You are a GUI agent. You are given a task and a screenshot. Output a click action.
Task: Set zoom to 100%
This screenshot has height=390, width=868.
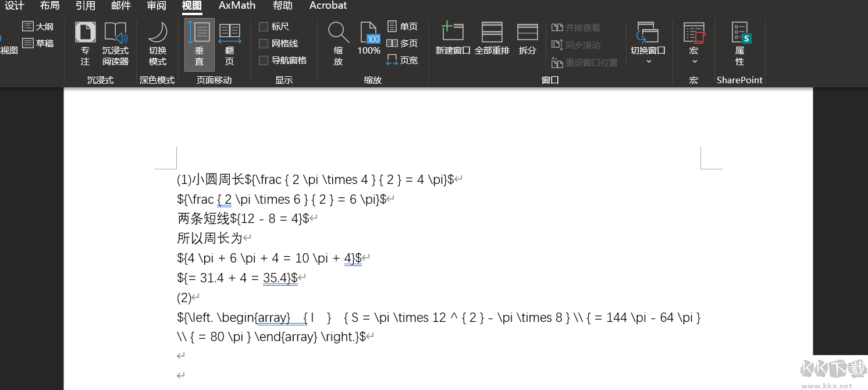click(369, 40)
